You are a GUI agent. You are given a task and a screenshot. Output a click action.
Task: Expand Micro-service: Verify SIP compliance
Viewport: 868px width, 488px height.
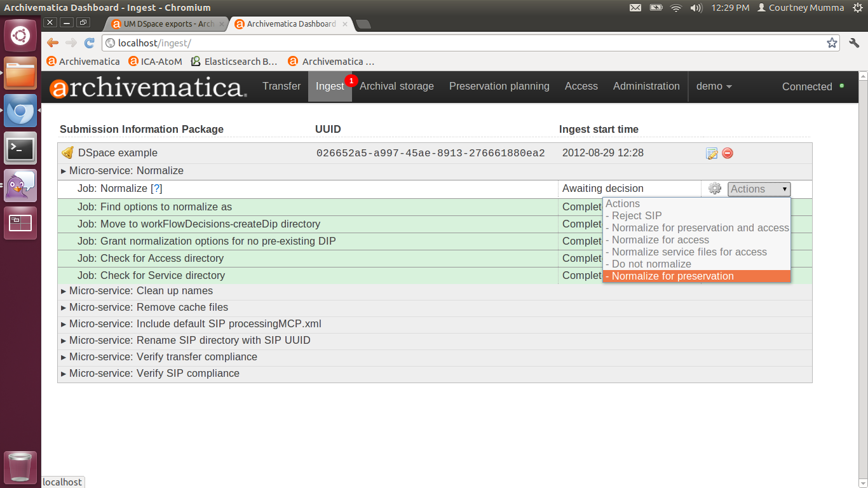[x=154, y=374]
